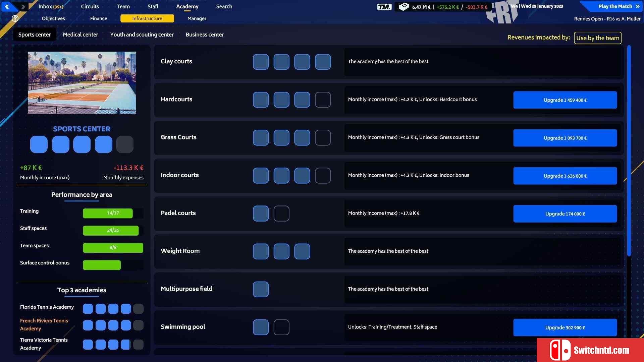Toggle revenues impacted by team button
This screenshot has height=362, width=644.
click(598, 38)
